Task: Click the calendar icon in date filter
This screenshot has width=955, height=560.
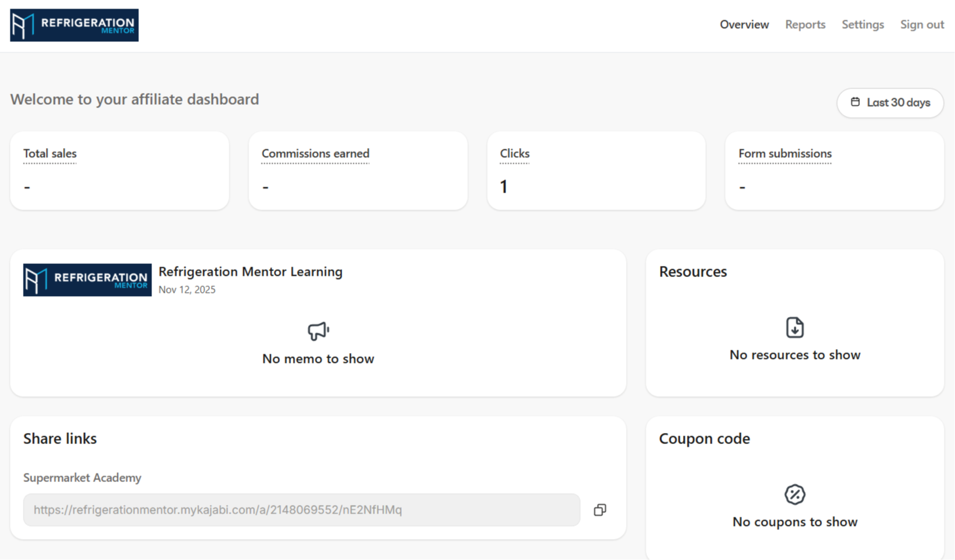Action: pos(855,102)
